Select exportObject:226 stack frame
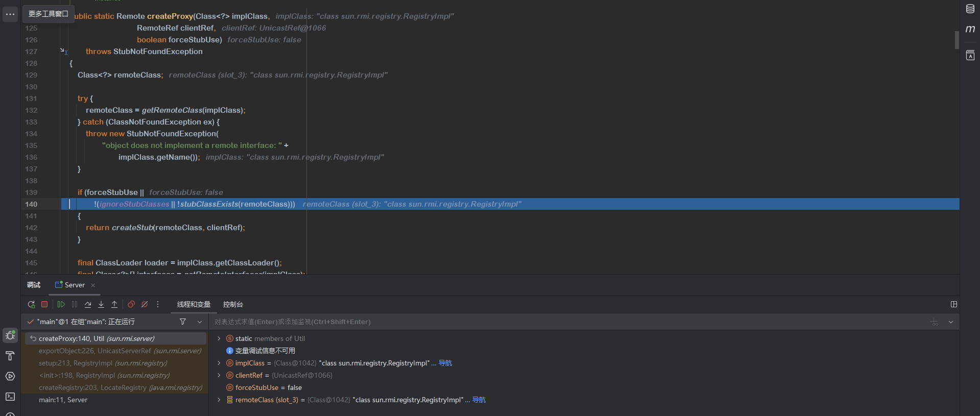This screenshot has height=416, width=980. coord(119,351)
